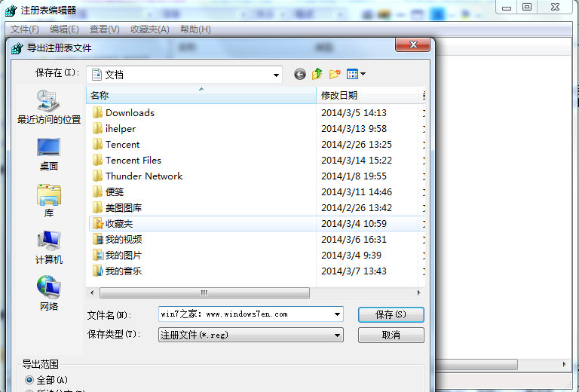Select Computer (计算机) in places sidebar
This screenshot has height=392, width=579.
tap(49, 247)
